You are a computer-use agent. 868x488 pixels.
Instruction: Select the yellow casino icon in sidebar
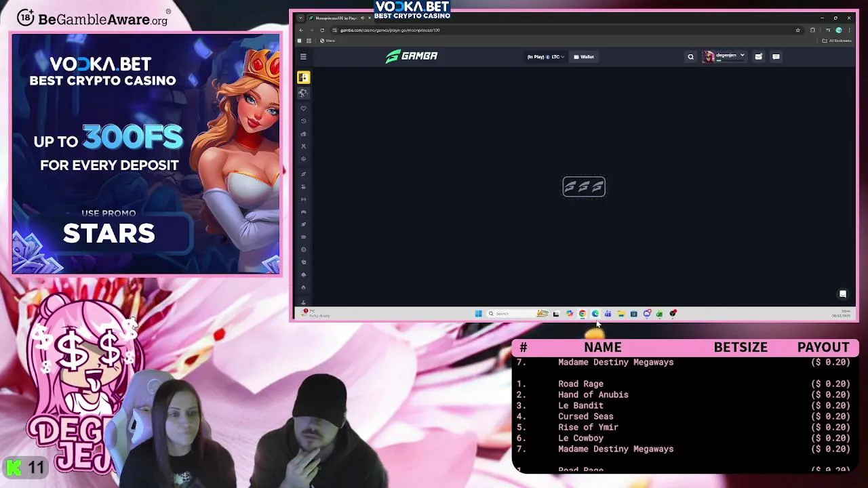pyautogui.click(x=303, y=78)
